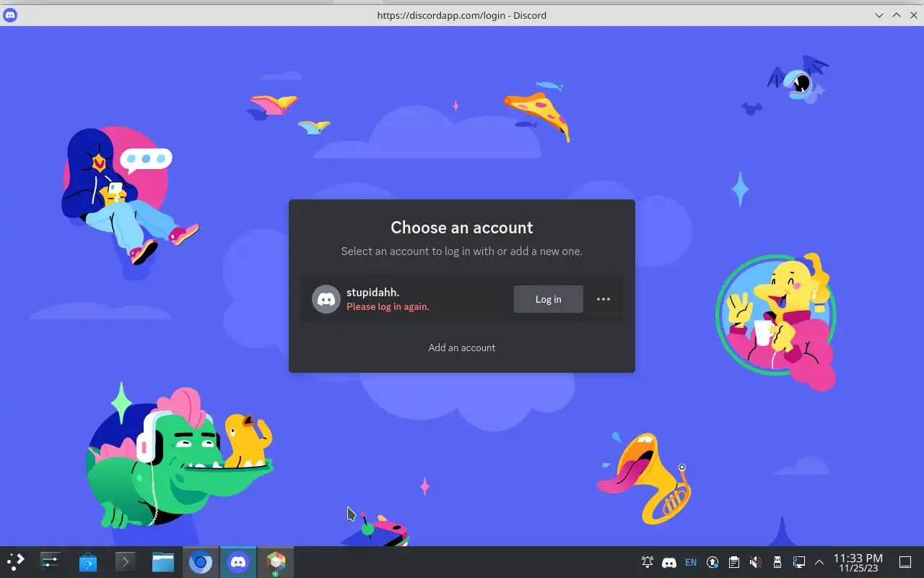Open the removable USB devices tray icon
This screenshot has height=578, width=924.
777,562
